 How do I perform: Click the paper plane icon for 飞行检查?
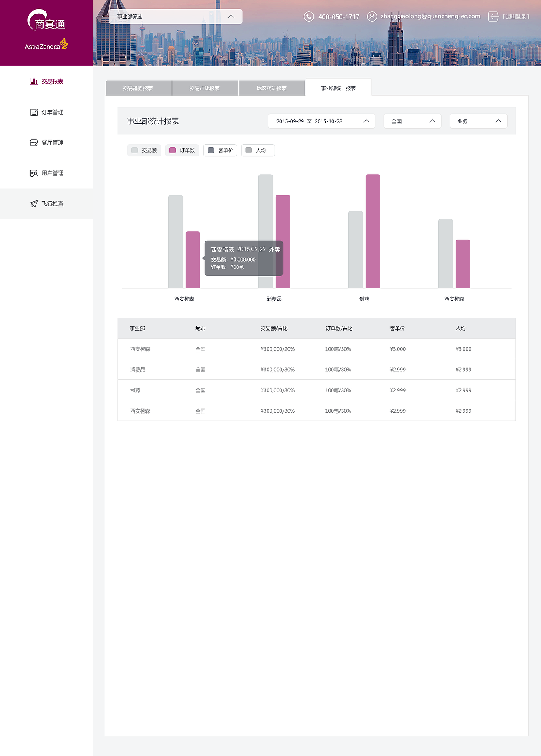34,204
